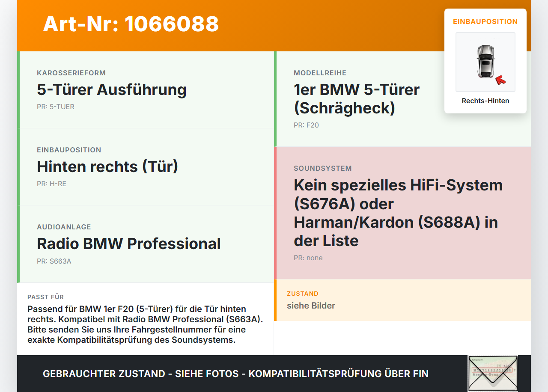Click the 'PR: F20' code

[306, 125]
